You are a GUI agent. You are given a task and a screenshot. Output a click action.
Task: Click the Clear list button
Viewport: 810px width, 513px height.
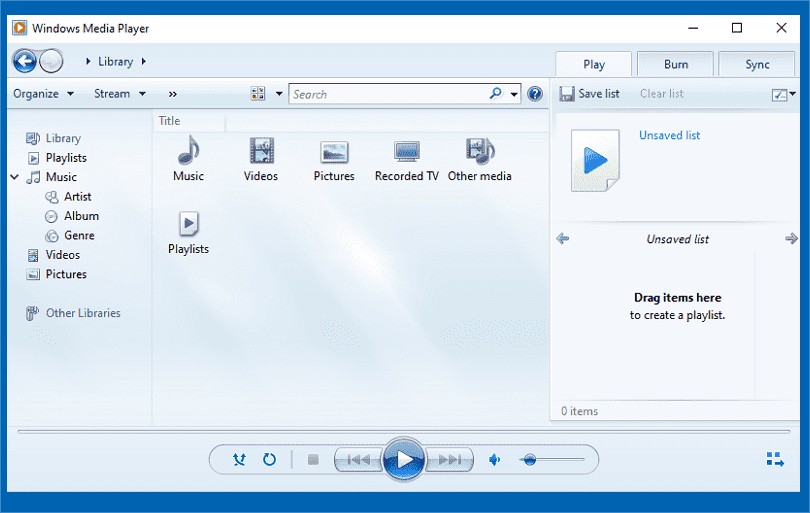[662, 94]
